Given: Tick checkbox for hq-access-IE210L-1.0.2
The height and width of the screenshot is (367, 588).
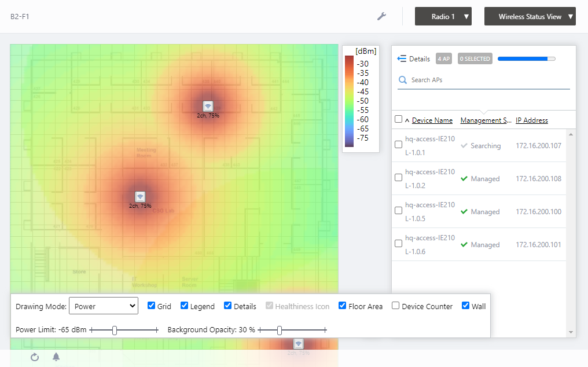Looking at the screenshot, I should pos(398,178).
